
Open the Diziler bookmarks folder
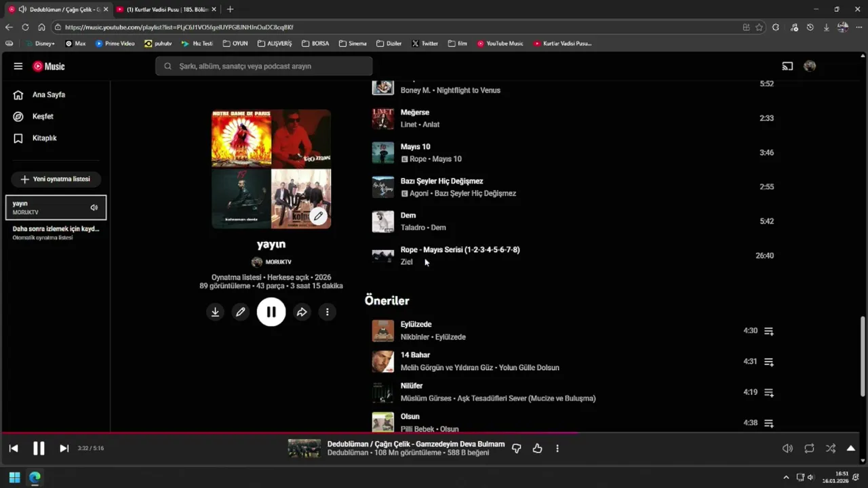point(389,43)
